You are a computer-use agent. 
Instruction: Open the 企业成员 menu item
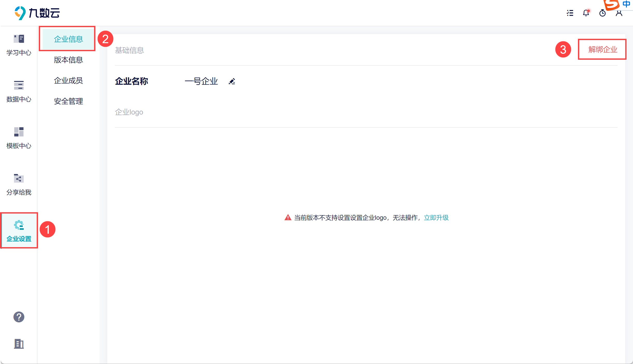68,80
